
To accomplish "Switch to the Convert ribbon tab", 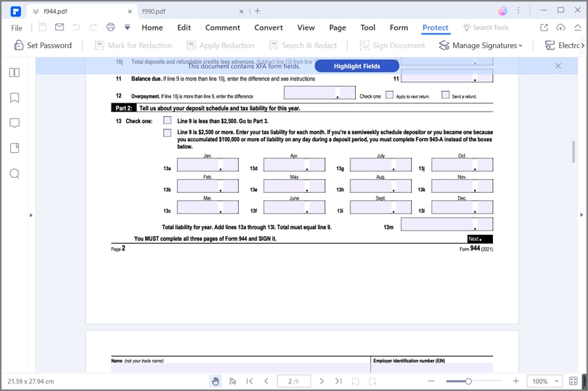I will tap(269, 28).
